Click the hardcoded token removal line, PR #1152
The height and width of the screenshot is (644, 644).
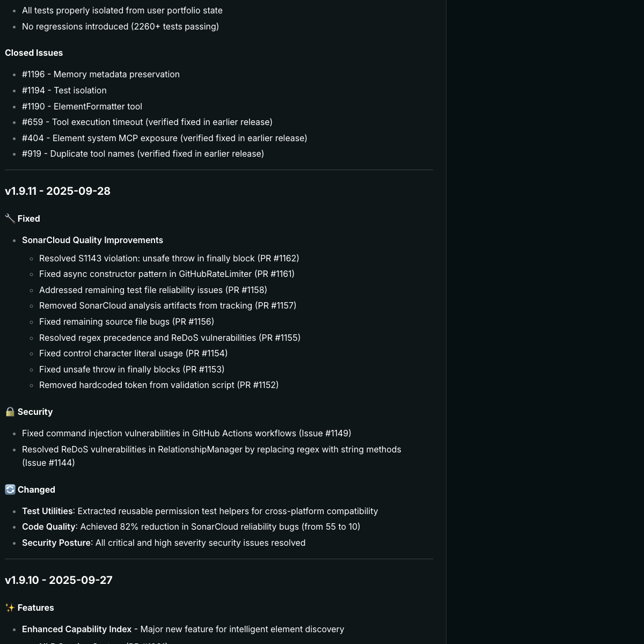(159, 385)
